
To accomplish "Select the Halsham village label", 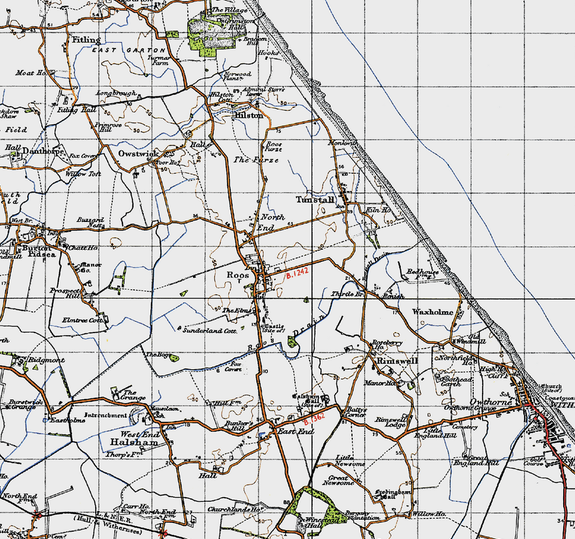I will (134, 442).
